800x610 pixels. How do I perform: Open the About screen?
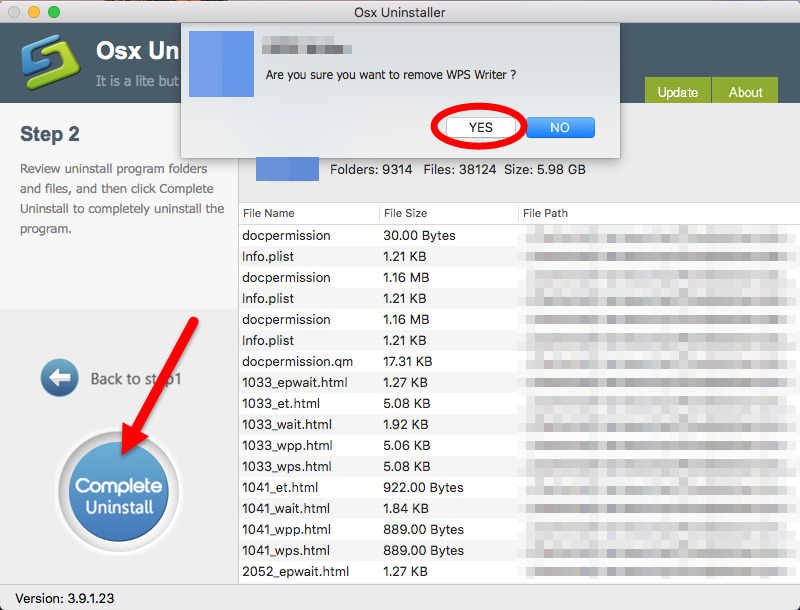[x=744, y=91]
